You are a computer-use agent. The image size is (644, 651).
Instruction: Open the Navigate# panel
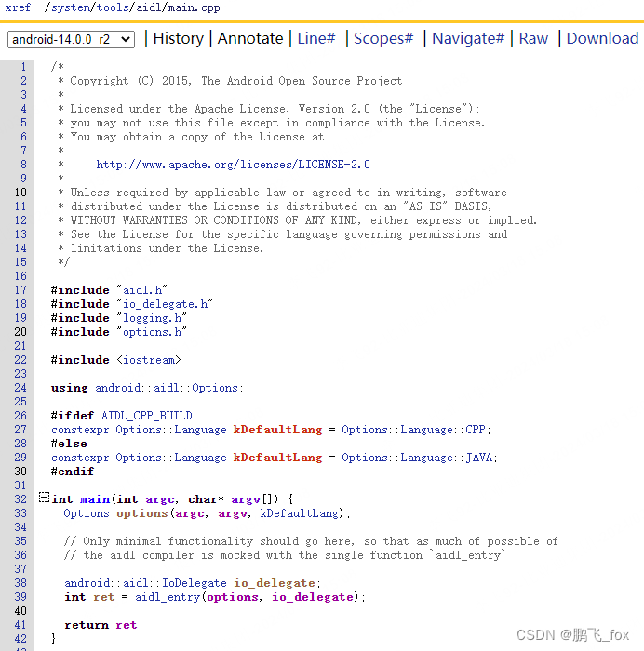(x=468, y=39)
